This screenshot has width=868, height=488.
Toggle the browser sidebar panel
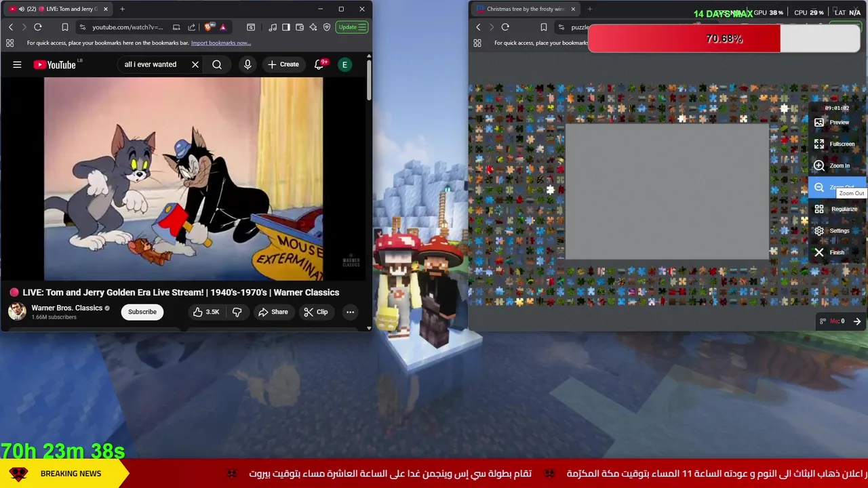[286, 27]
